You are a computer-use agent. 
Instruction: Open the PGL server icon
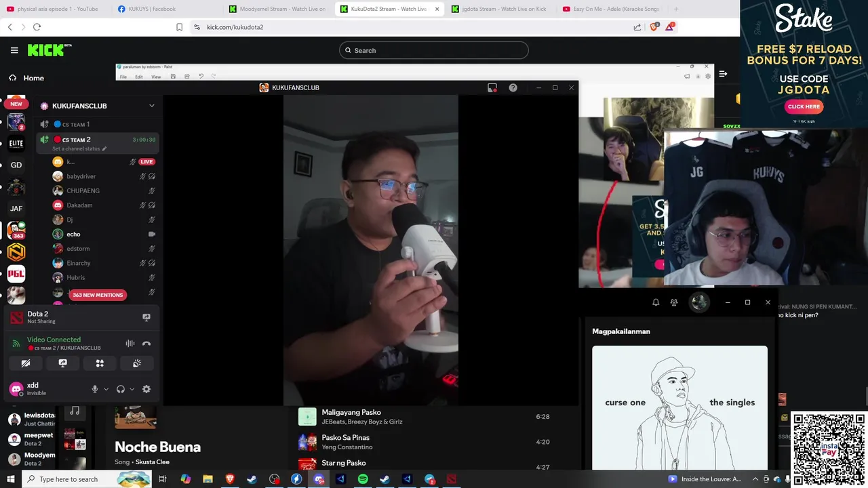pos(16,274)
